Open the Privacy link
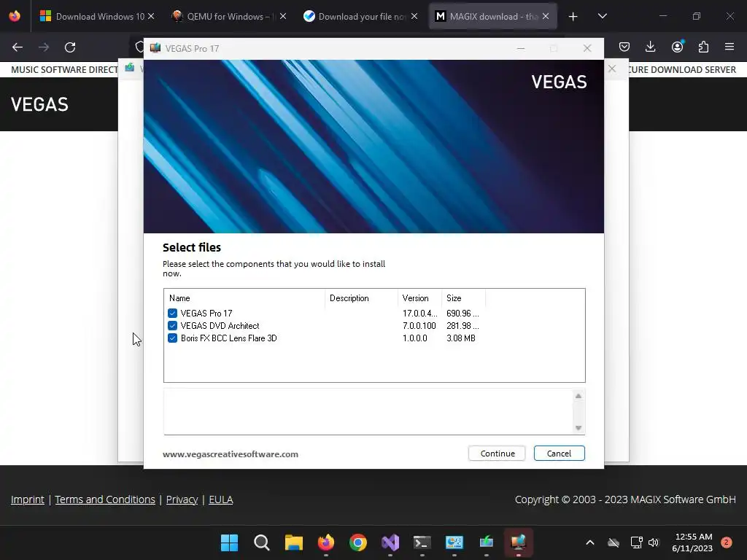 (x=182, y=499)
